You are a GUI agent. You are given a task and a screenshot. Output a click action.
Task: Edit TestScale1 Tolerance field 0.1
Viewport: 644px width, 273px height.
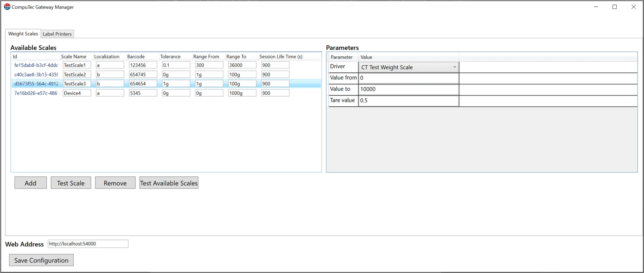(176, 65)
